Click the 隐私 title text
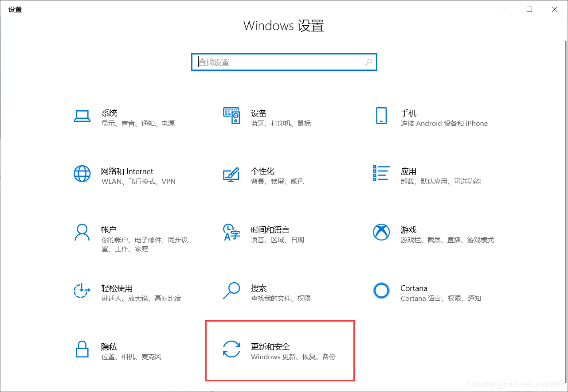568x392 pixels. (110, 347)
